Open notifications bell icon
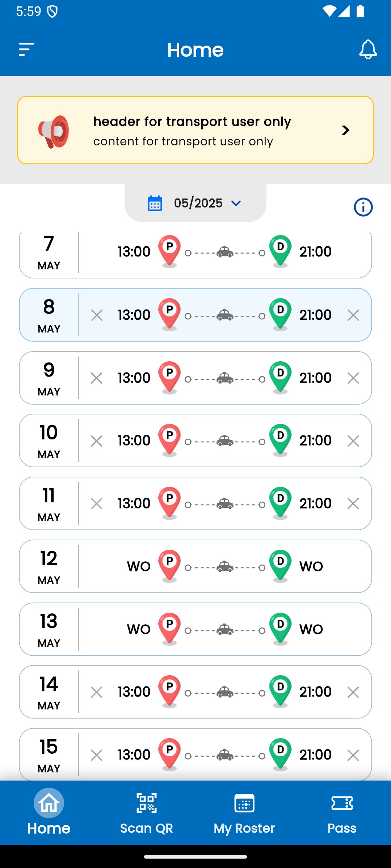Screen dimensions: 391x868 click(368, 50)
